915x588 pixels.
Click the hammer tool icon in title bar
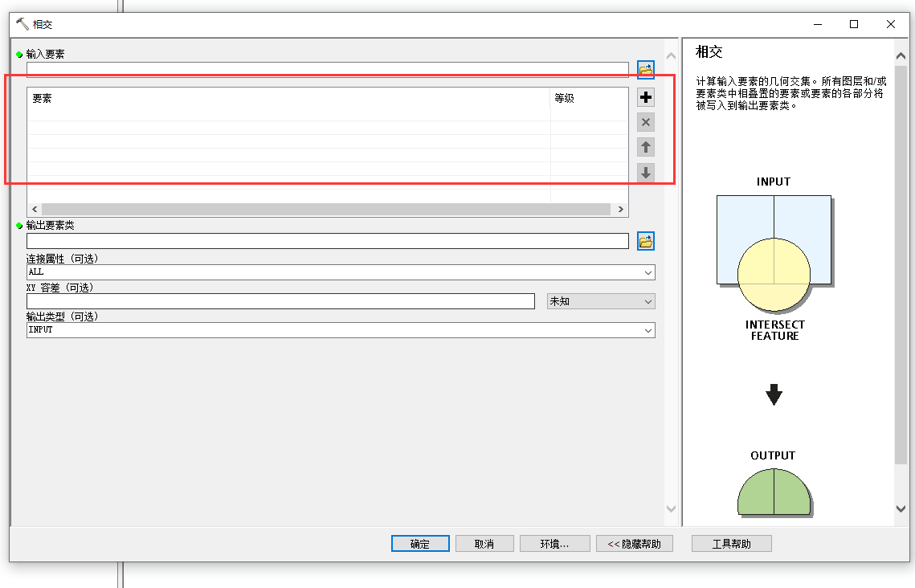coord(22,24)
